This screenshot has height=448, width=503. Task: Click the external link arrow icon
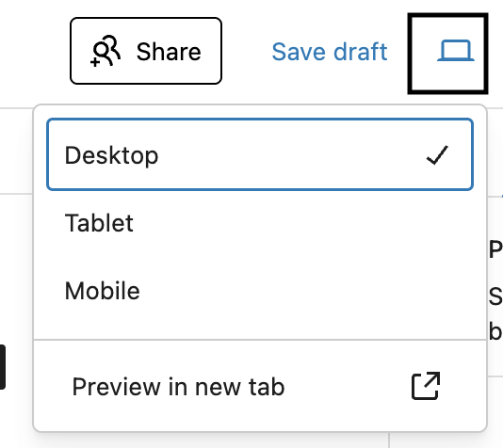[x=426, y=386]
